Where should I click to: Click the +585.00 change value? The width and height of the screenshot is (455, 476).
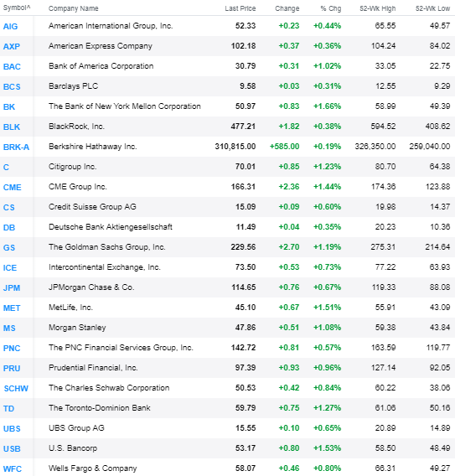284,147
